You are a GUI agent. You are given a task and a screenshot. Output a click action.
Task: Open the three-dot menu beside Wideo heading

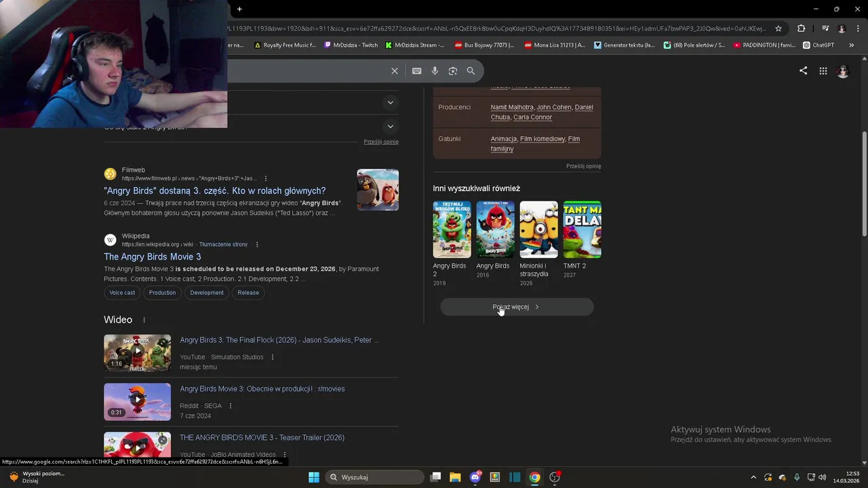[x=144, y=320]
